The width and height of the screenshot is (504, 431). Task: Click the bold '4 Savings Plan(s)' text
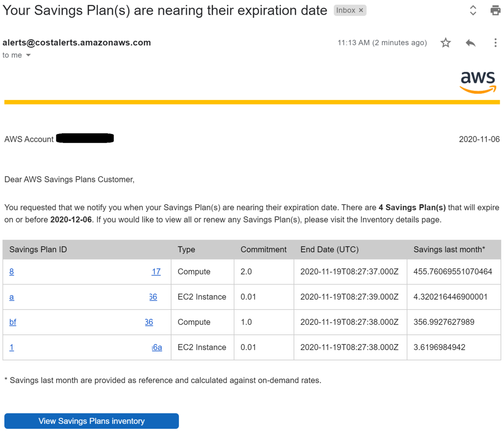(412, 207)
